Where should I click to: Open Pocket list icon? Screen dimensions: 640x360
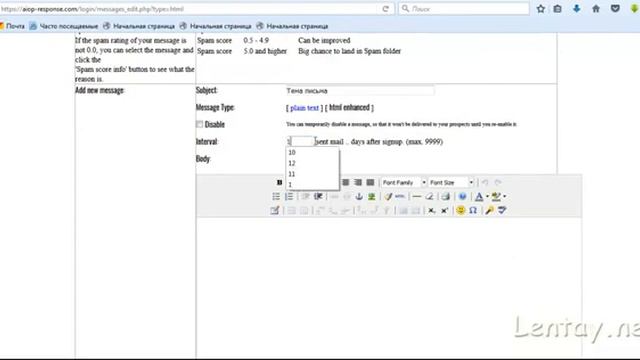pyautogui.click(x=615, y=9)
